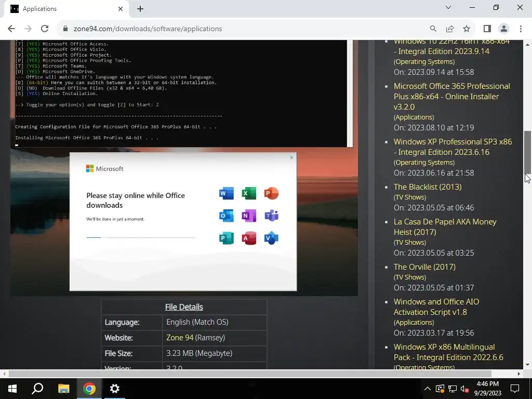Screen dimensions: 532x399
Task: Click the network tray icon
Action: click(453, 389)
